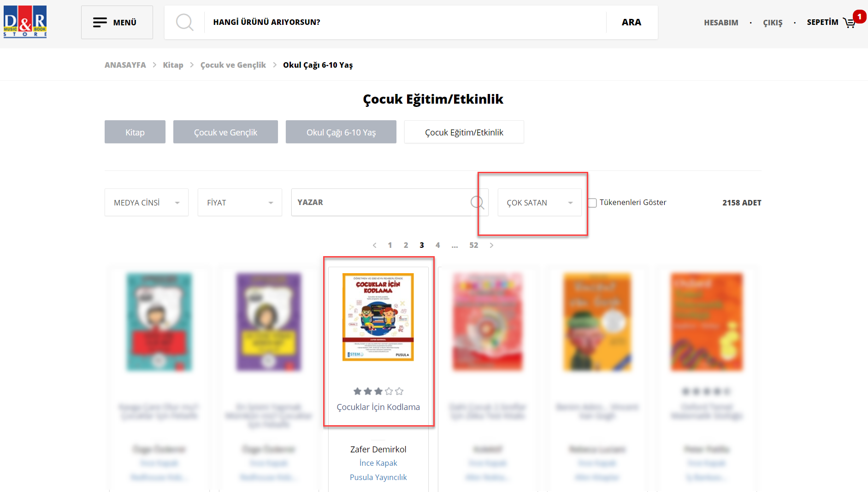
Task: Enable Tükenenleri Göster checkbox
Action: click(x=592, y=203)
